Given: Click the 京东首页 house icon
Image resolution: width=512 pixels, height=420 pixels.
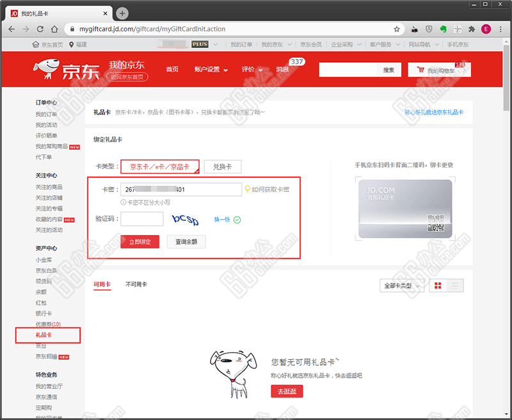Looking at the screenshot, I should (x=36, y=44).
